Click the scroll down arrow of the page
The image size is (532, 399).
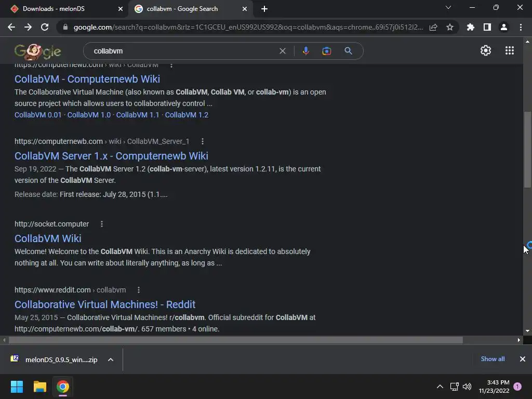point(527,331)
